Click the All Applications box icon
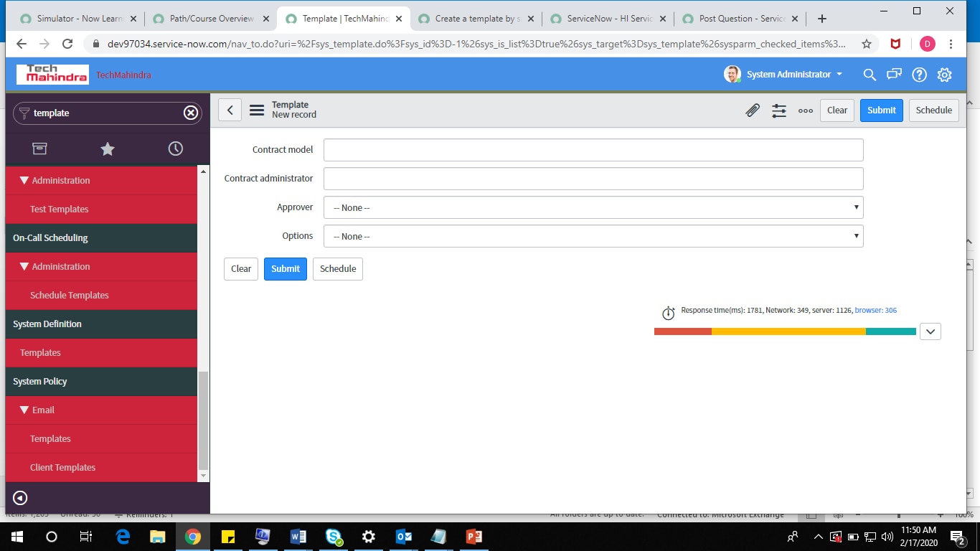The image size is (980, 551). tap(39, 149)
